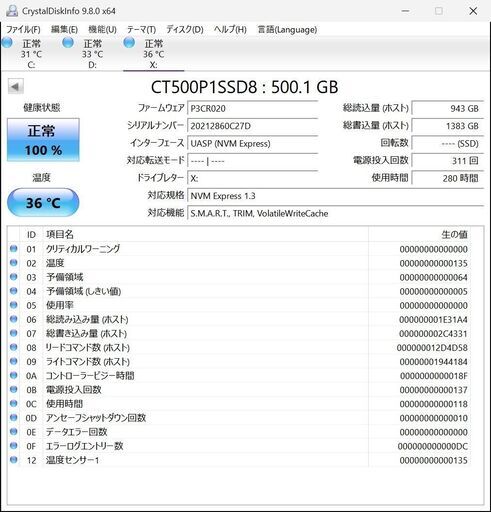Click the power on hours value 280 時間
Image resolution: width=491 pixels, height=512 pixels.
pyautogui.click(x=448, y=178)
